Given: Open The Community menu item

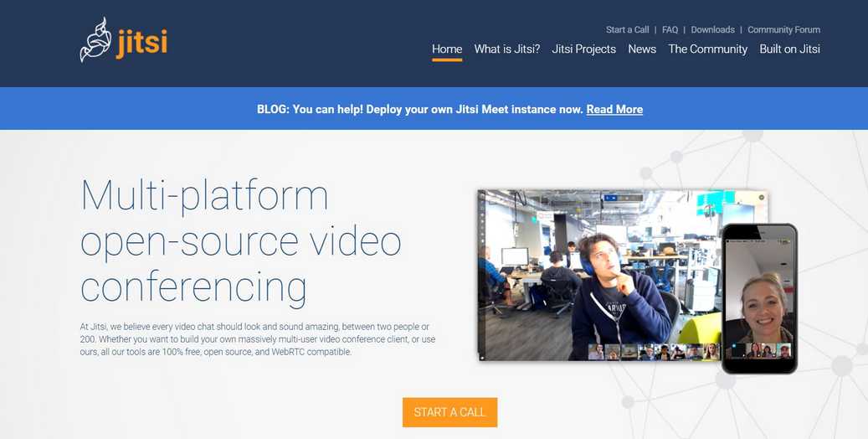Looking at the screenshot, I should (x=707, y=49).
